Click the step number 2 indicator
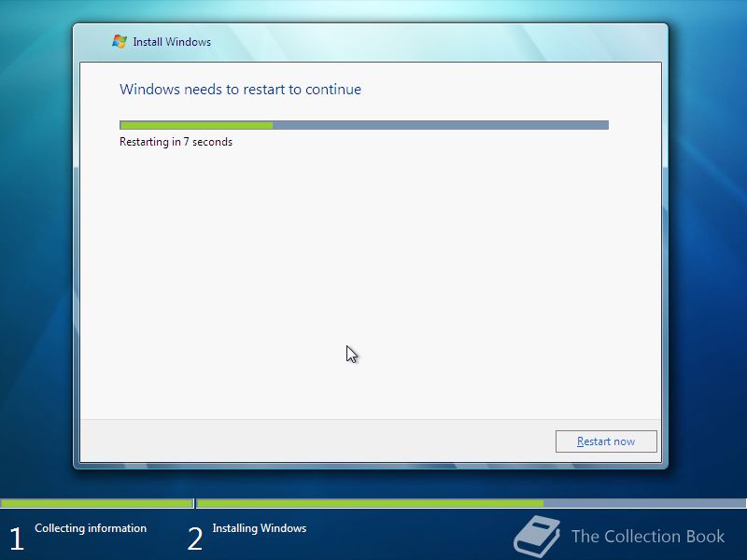Viewport: 747px width, 560px height. coord(195,539)
